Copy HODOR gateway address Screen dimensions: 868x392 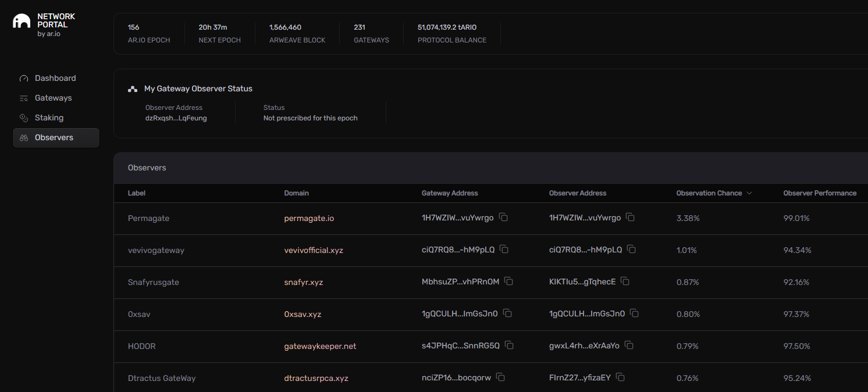[509, 345]
